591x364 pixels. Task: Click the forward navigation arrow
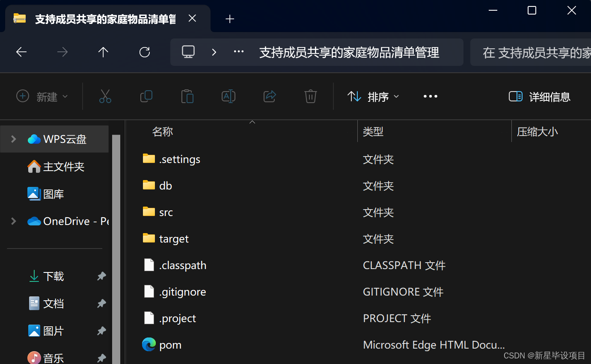(62, 52)
